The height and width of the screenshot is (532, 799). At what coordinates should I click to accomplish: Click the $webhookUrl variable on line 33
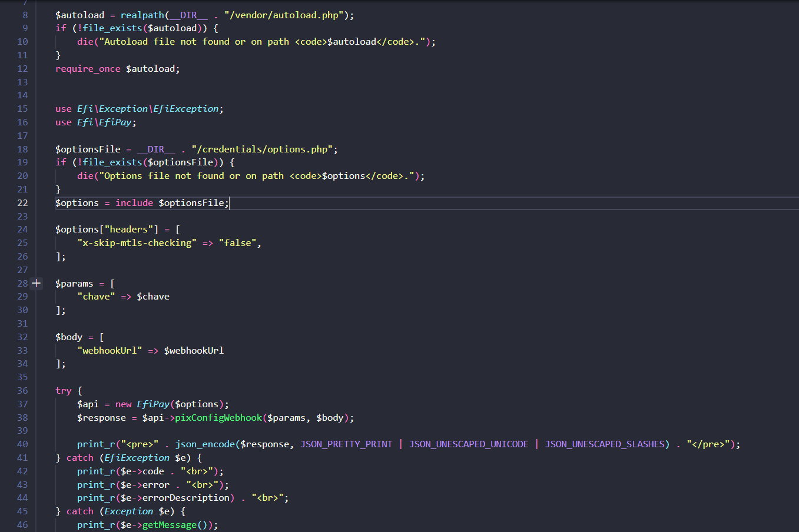coord(194,351)
